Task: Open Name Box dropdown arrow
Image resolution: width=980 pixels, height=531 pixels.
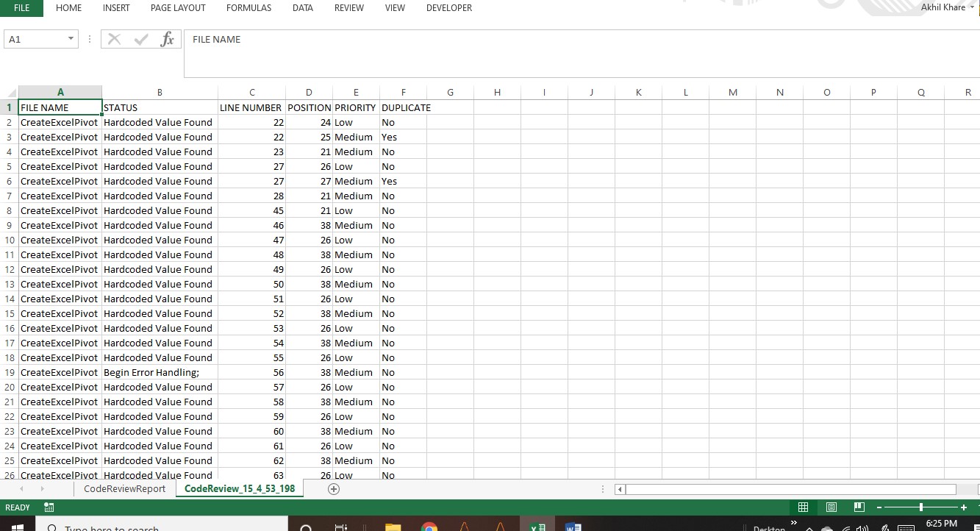Action: coord(71,39)
